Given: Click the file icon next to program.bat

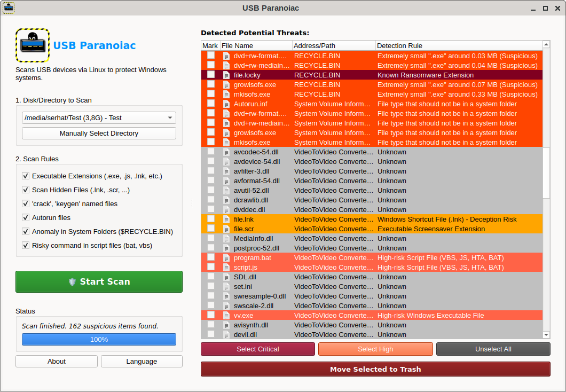Looking at the screenshot, I should [226, 258].
